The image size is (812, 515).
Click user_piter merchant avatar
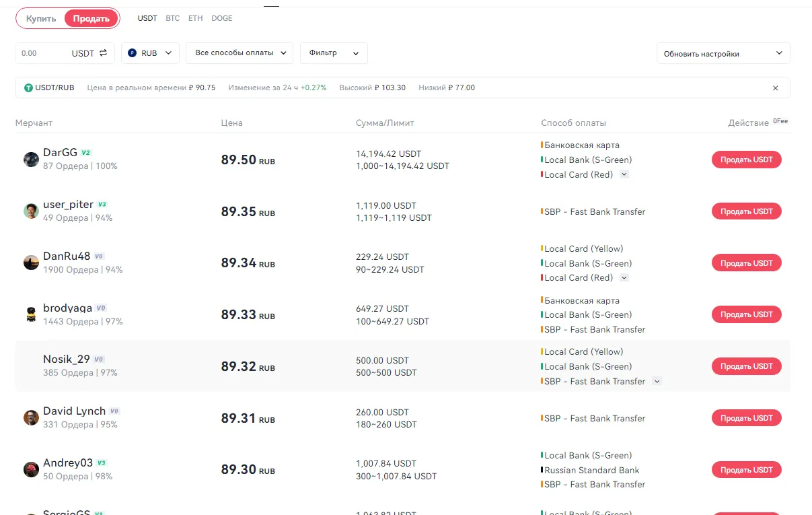pos(31,211)
